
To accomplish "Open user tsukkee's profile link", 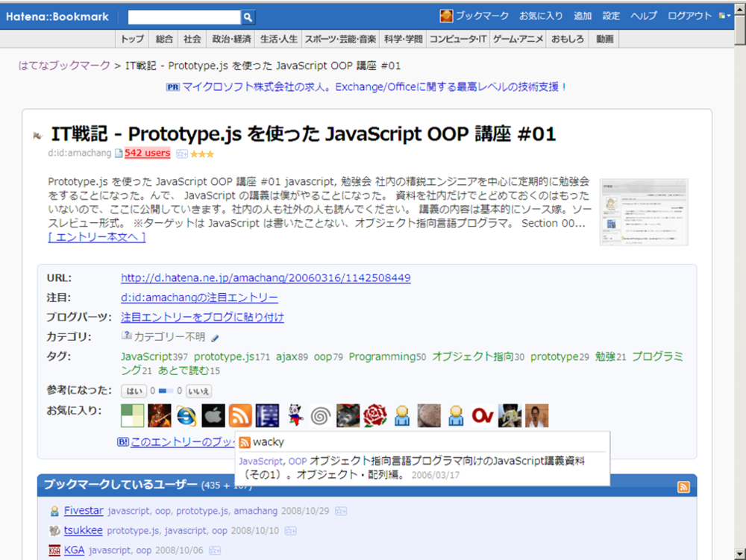I will (x=83, y=530).
